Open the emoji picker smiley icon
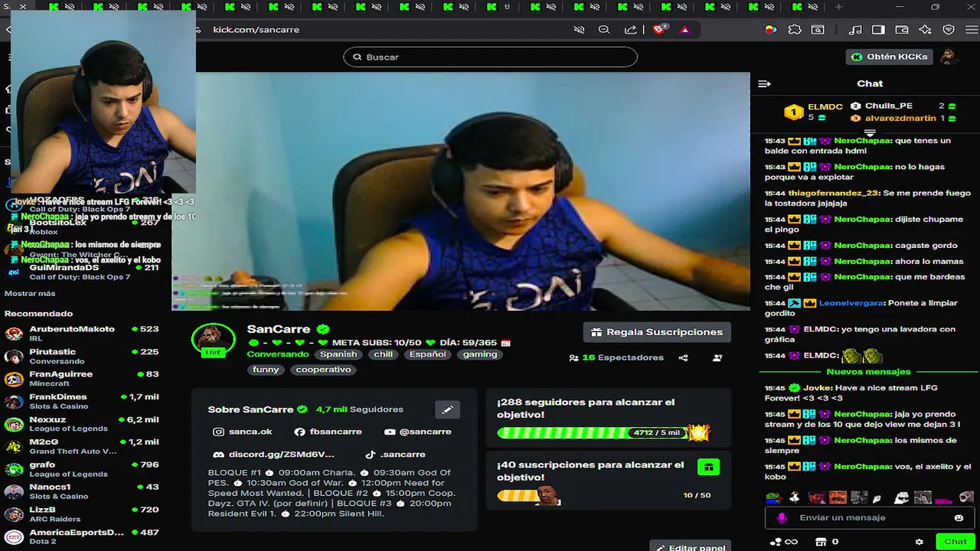 pos(959,518)
